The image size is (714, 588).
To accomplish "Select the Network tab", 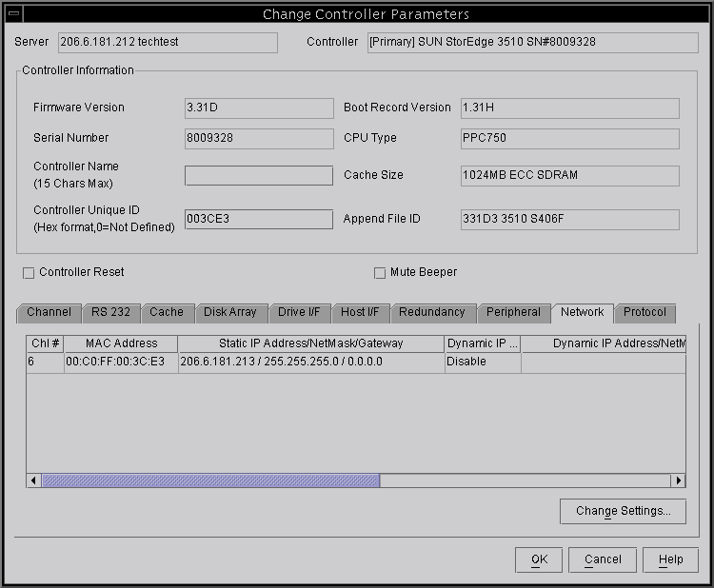I will tap(582, 313).
